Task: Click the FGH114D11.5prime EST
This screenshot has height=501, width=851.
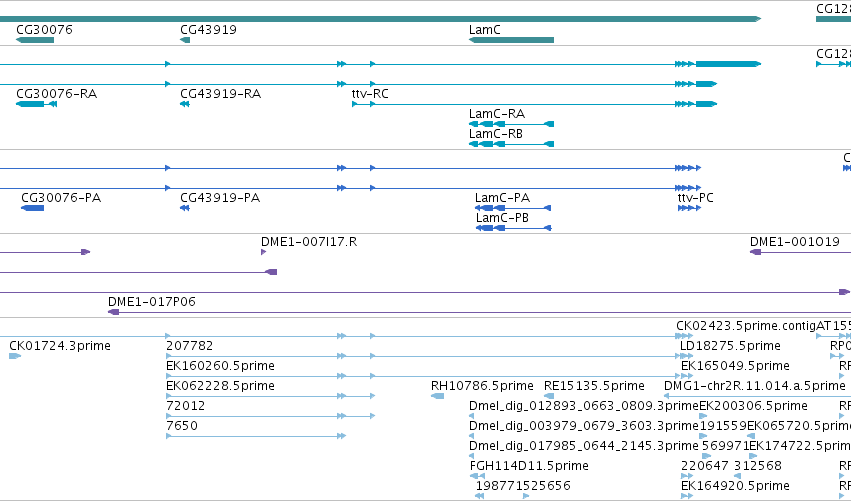Action: point(477,476)
